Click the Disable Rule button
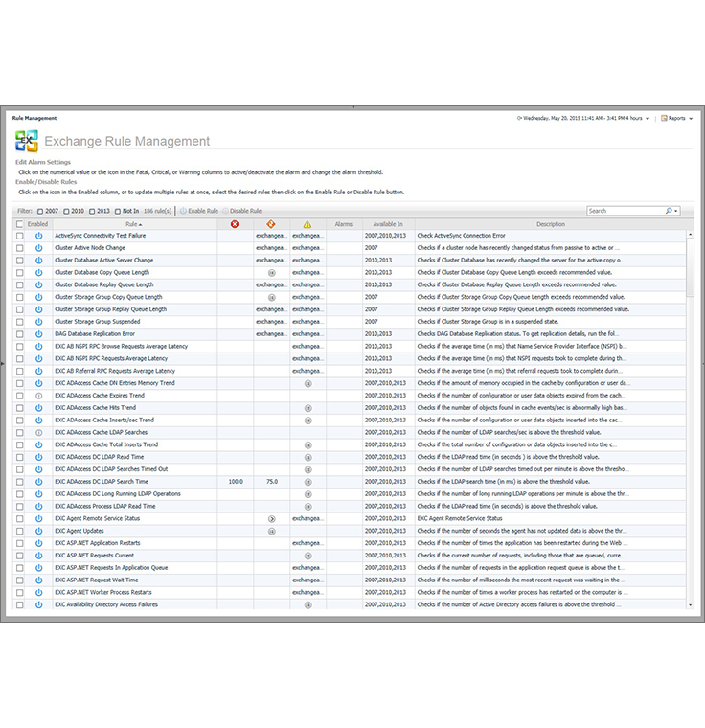 [x=242, y=211]
